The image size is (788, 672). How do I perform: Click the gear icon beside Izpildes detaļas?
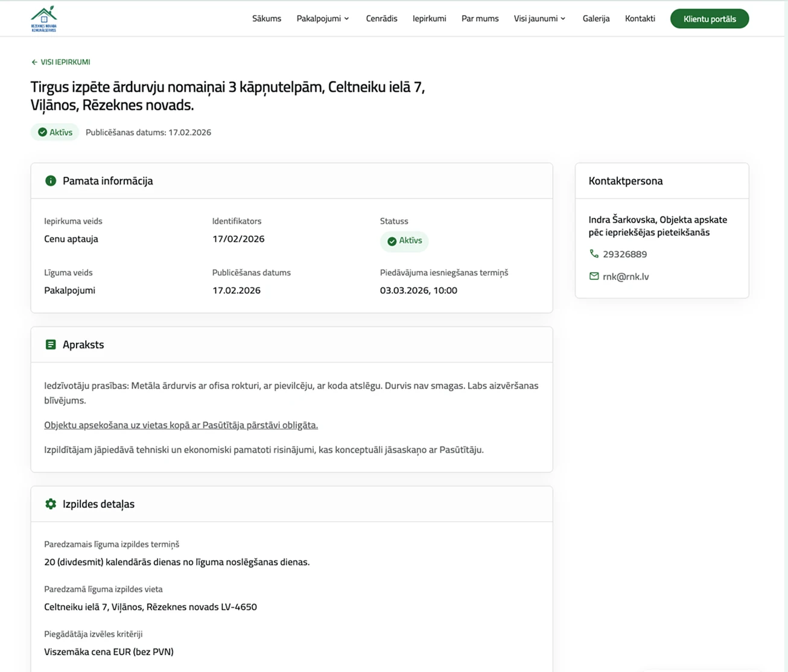[51, 504]
